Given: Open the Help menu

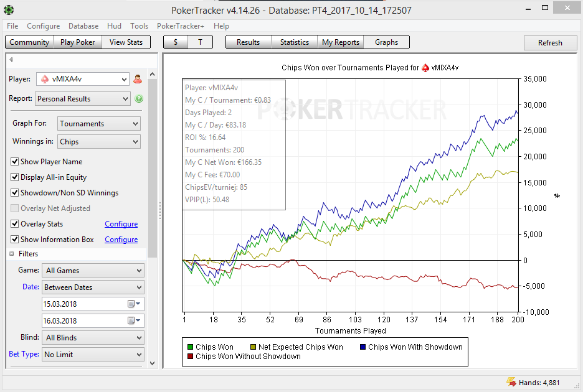Looking at the screenshot, I should pyautogui.click(x=221, y=26).
